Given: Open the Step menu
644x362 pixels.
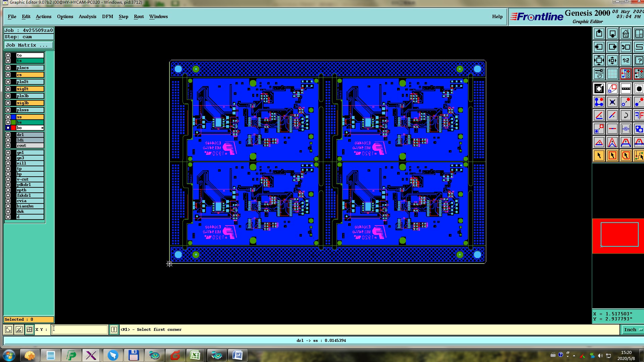Looking at the screenshot, I should tap(123, 16).
